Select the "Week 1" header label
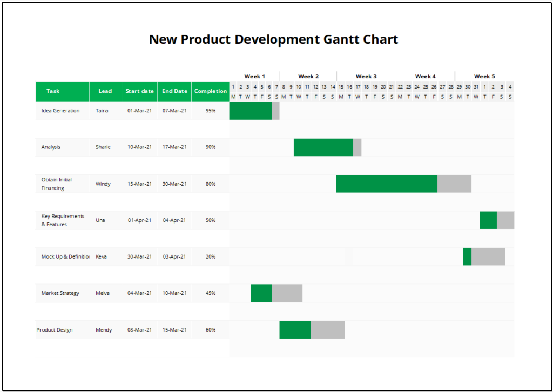553x392 pixels. tap(255, 76)
